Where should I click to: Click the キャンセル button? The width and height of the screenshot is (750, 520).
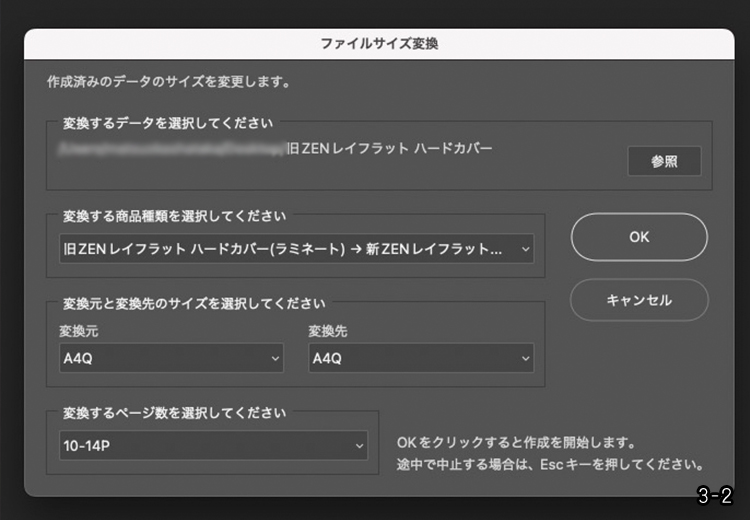[639, 300]
